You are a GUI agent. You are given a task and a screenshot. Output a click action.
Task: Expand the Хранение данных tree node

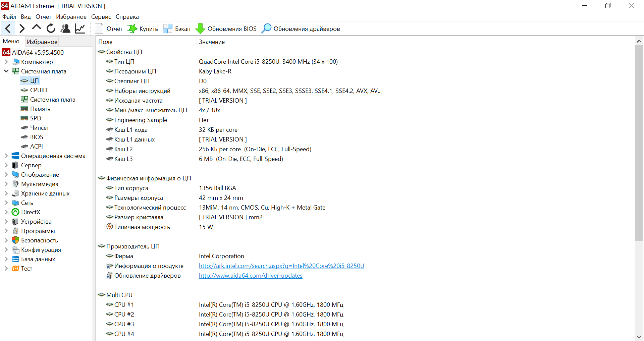click(x=6, y=193)
